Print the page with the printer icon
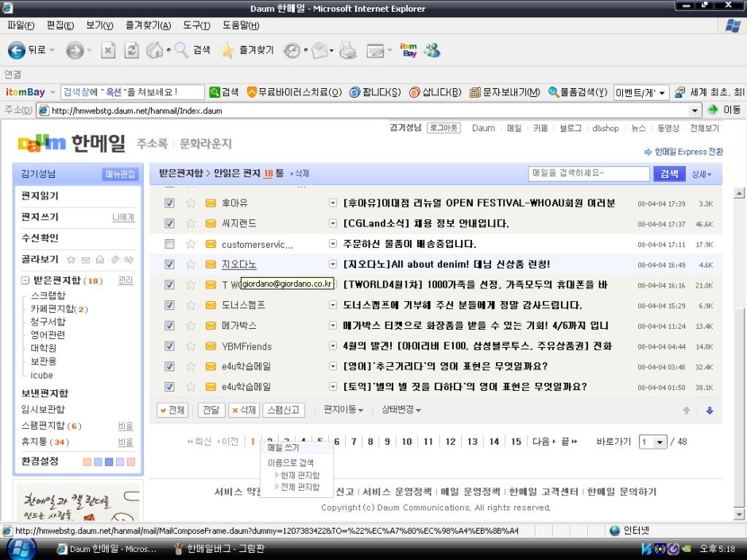 (x=348, y=50)
